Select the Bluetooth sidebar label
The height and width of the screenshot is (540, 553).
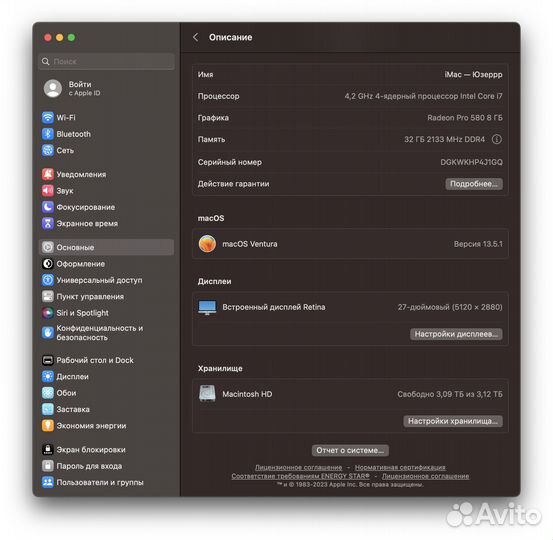73,134
